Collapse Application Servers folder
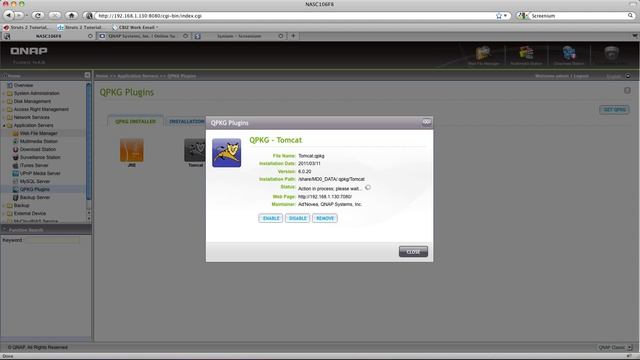Viewport: 640px width, 360px height. coord(4,125)
